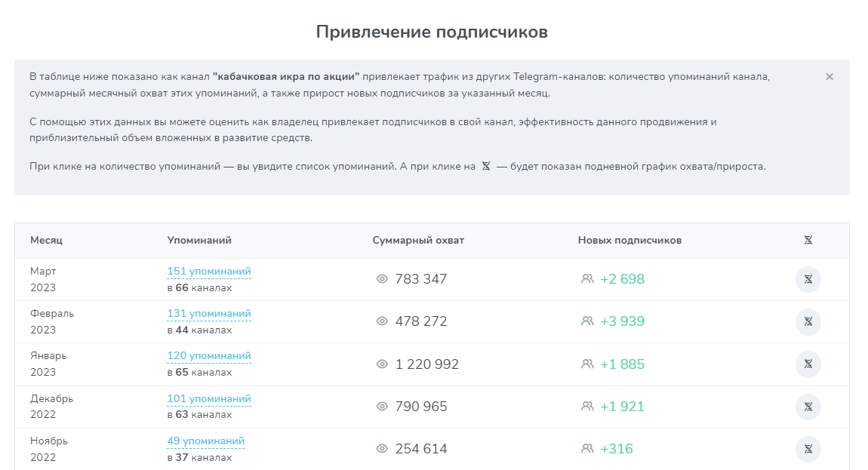Open the 151 упоминаний link

(x=209, y=272)
